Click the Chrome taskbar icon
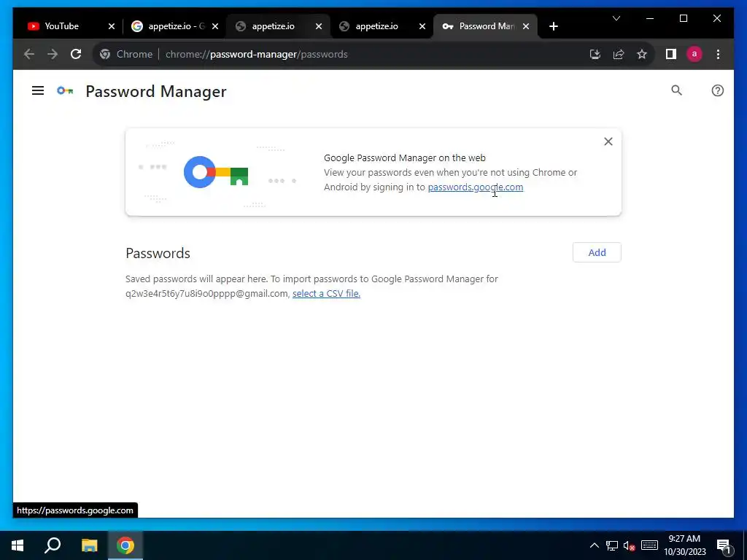Image resolution: width=747 pixels, height=560 pixels. (125, 545)
